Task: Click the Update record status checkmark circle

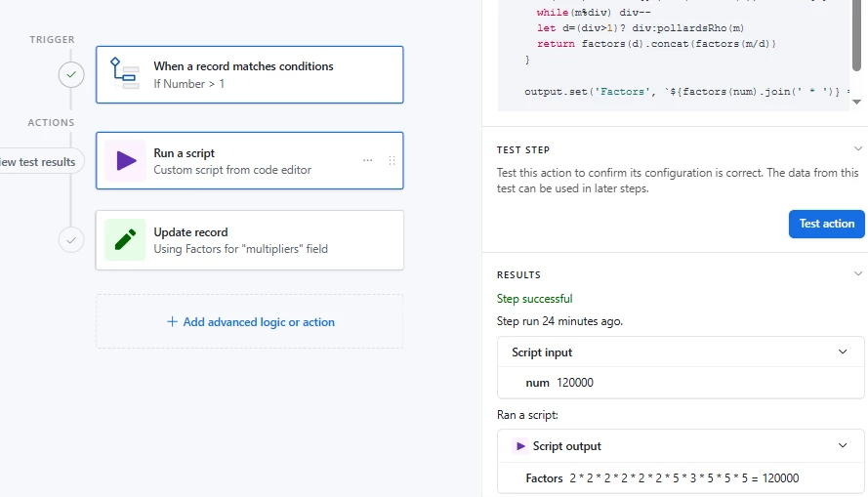Action: click(x=71, y=239)
